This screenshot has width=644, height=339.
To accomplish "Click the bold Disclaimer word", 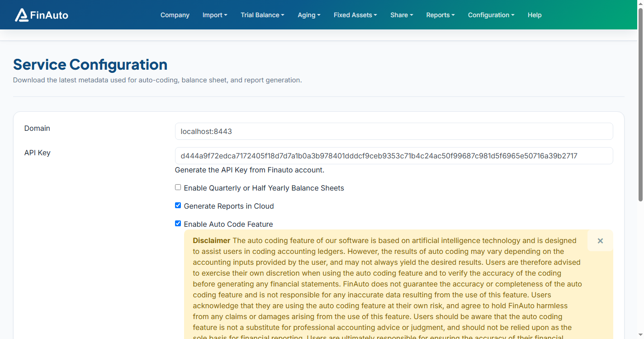I will tap(211, 240).
